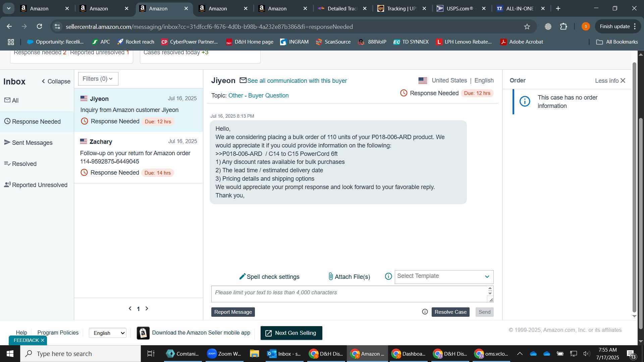Select the Jiyeon inquiry message
The height and width of the screenshot is (362, 644).
(x=139, y=110)
